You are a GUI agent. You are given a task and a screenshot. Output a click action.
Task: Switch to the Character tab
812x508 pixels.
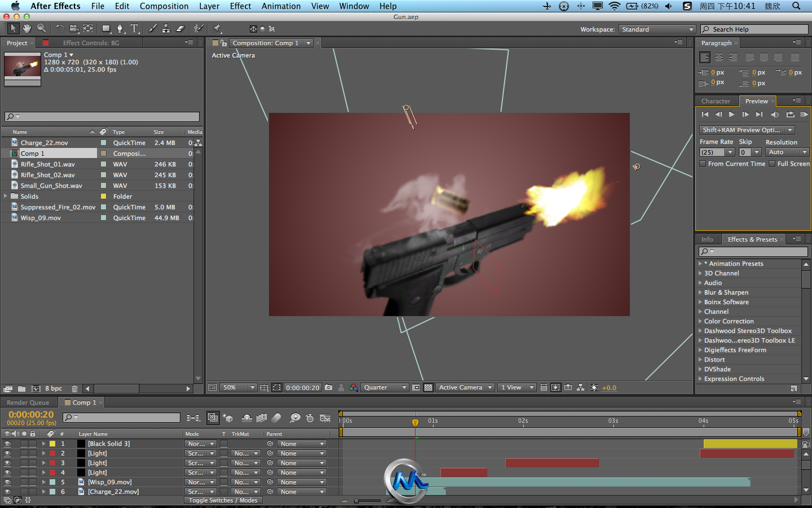pos(716,101)
